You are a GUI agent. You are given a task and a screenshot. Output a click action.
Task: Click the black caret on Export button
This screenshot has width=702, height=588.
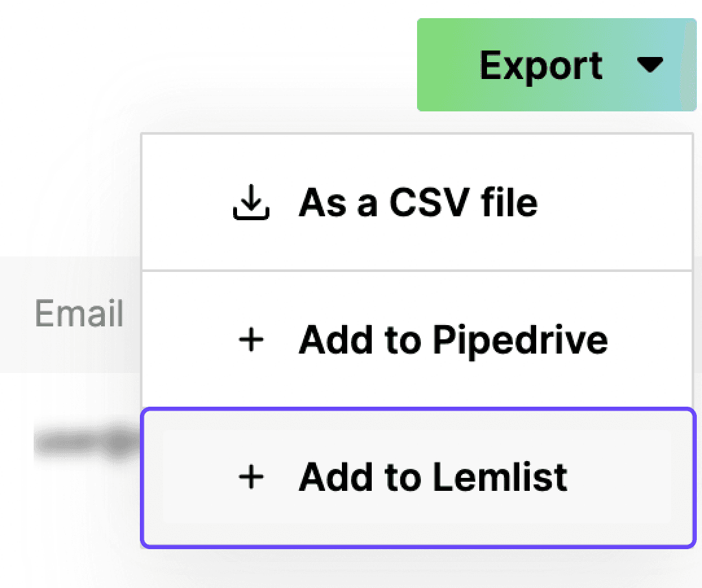[x=650, y=65]
